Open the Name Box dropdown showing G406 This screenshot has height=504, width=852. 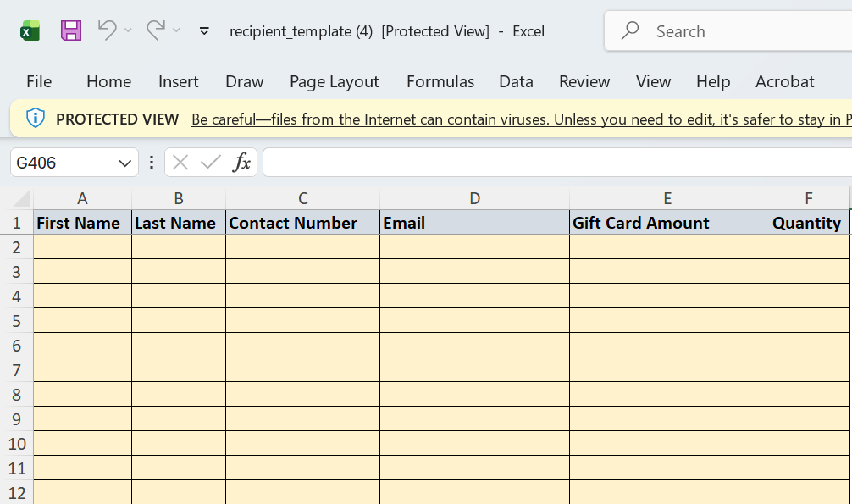[x=125, y=163]
